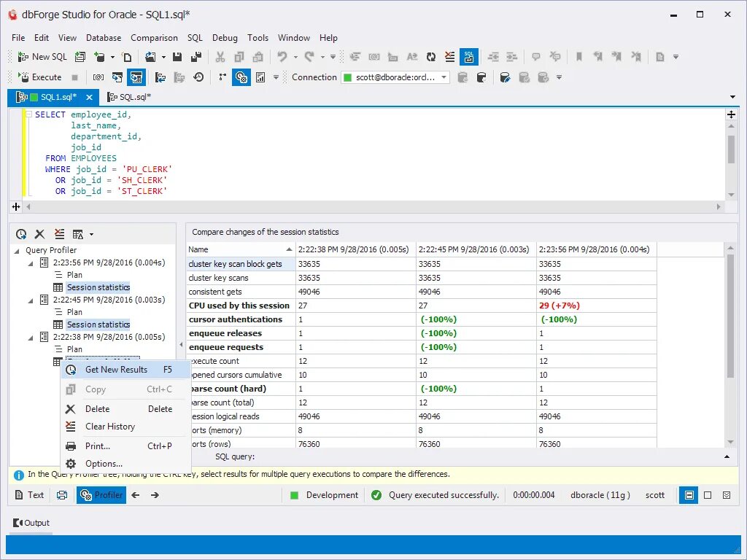Click the Increase Indent icon
Screen dimensions: 747x560
click(511, 57)
